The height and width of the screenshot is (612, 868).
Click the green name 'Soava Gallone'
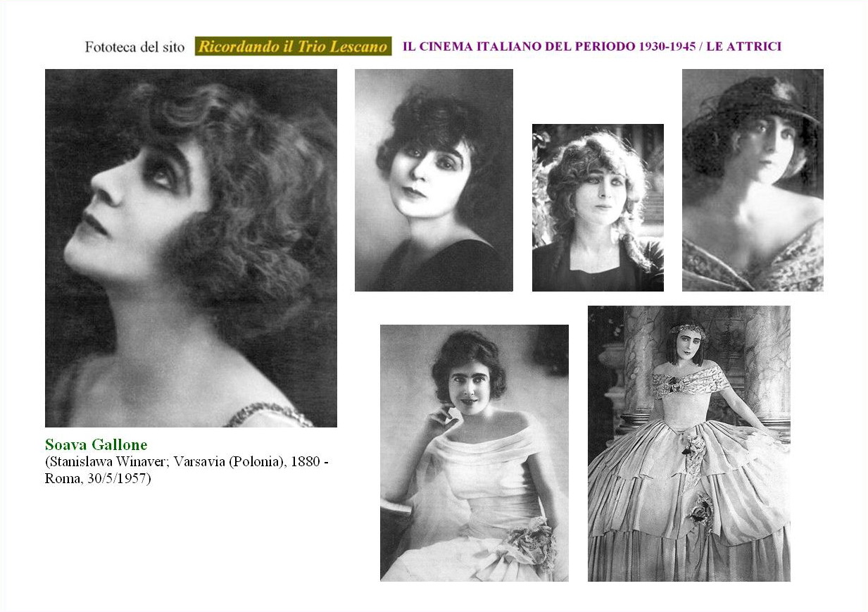[96, 445]
